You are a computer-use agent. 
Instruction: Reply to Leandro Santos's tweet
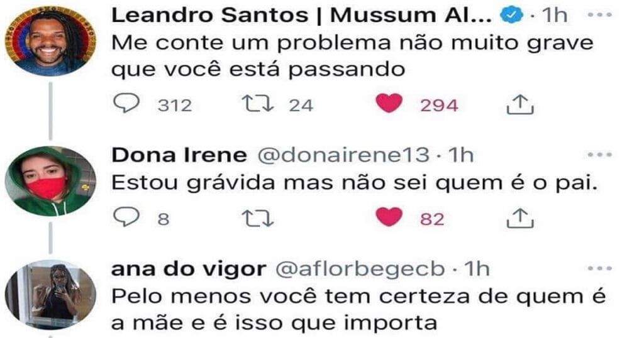[126, 104]
